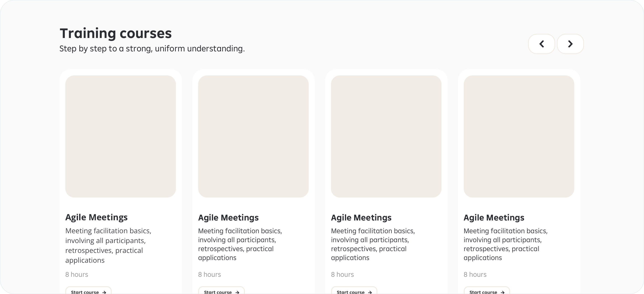This screenshot has width=644, height=294.
Task: Click the third card's "Meeting facilitation basics" description
Action: point(373,244)
